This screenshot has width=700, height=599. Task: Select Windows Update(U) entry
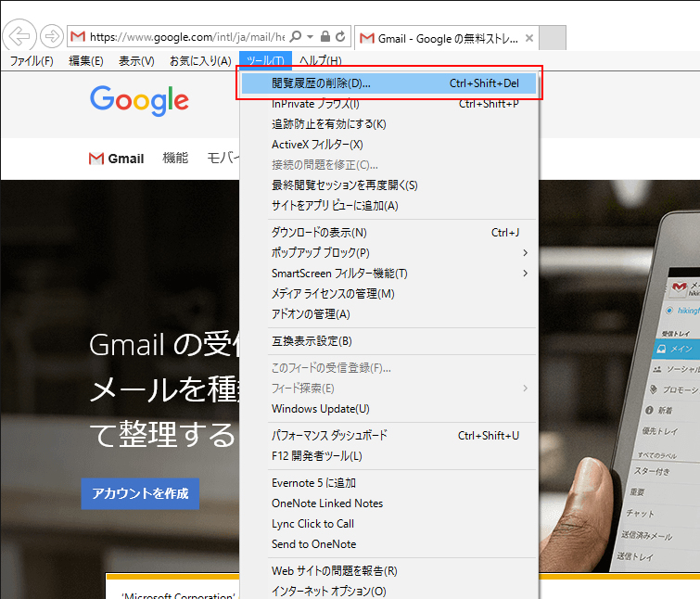[388, 409]
